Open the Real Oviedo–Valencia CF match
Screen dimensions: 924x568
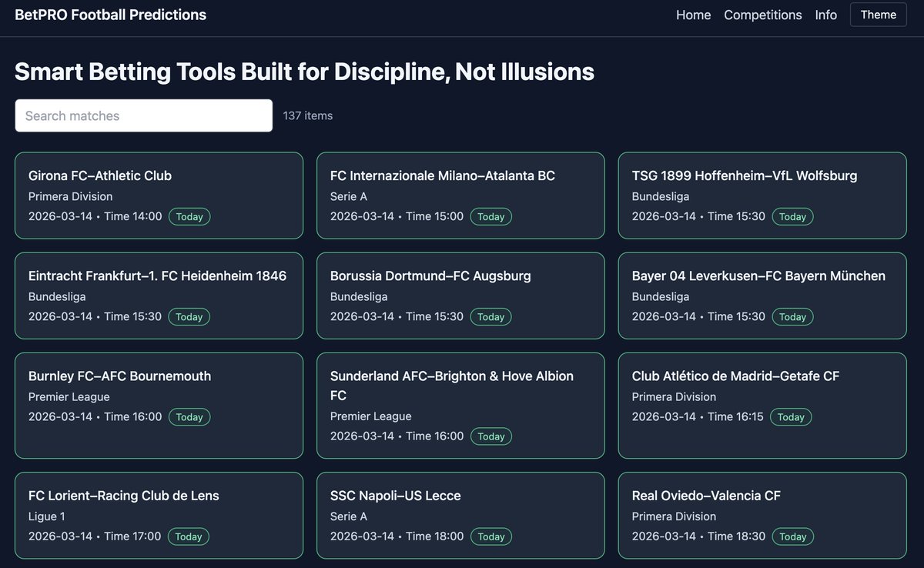pyautogui.click(x=762, y=516)
